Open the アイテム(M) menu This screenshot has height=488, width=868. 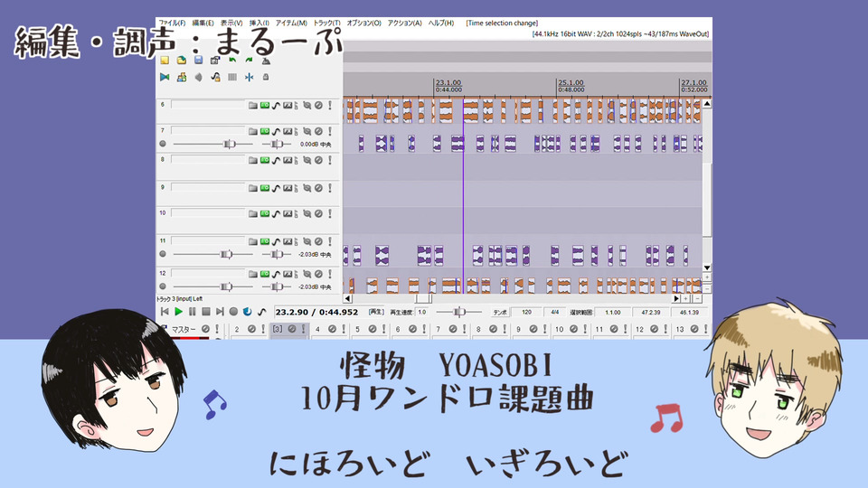tap(291, 23)
